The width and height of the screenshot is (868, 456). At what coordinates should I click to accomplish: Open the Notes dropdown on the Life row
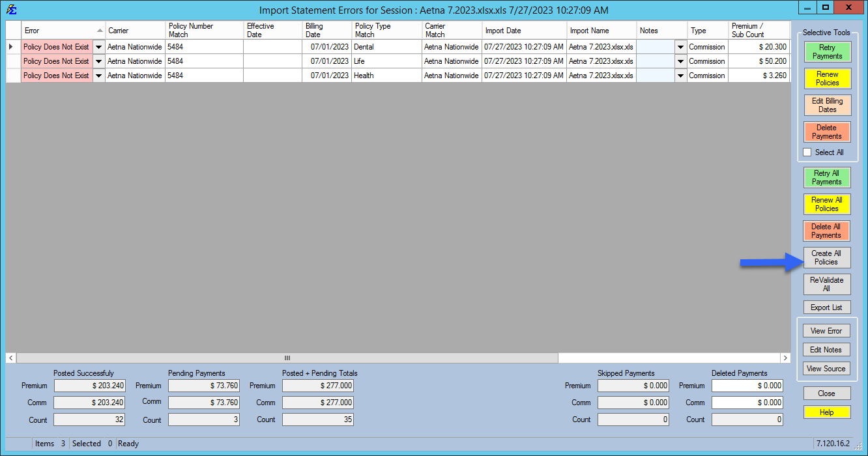coord(680,61)
